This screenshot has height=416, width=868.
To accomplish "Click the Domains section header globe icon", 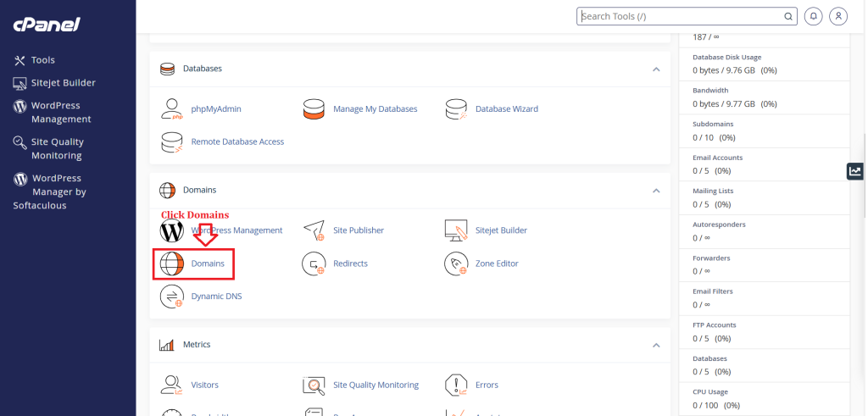I will click(167, 191).
